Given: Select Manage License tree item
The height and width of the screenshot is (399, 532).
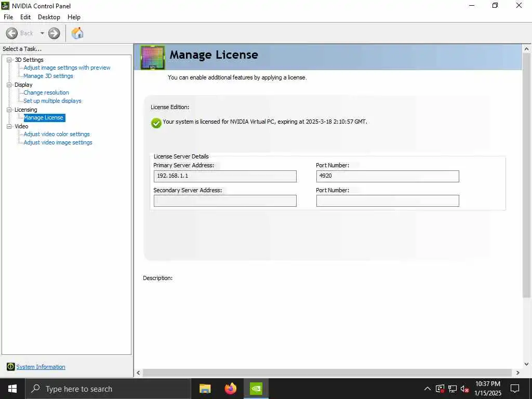Looking at the screenshot, I should [x=44, y=117].
